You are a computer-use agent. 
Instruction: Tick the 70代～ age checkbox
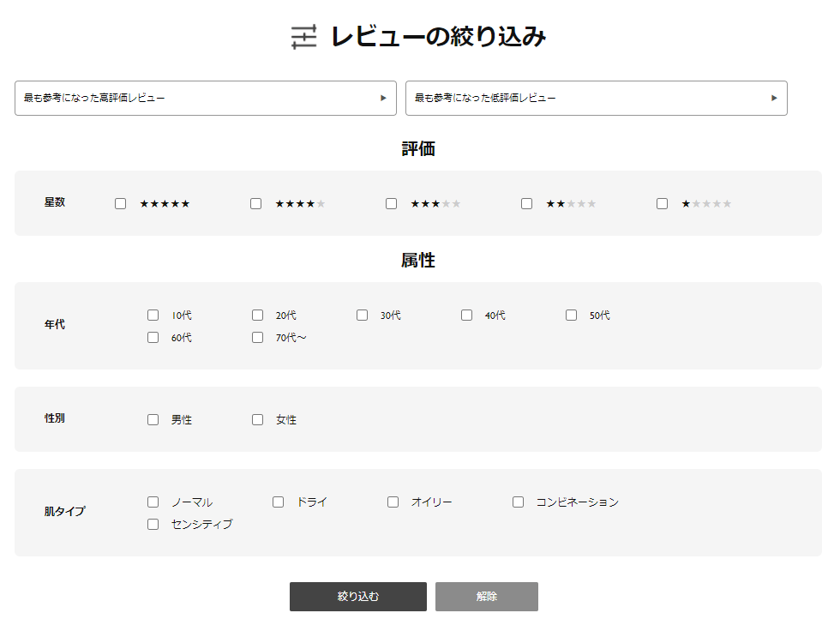(x=258, y=337)
